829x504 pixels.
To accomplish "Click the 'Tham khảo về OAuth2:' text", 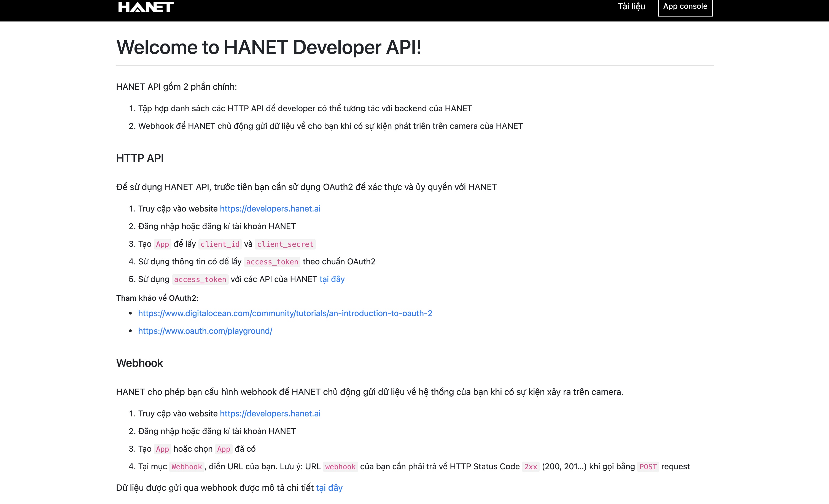I will coord(157,298).
